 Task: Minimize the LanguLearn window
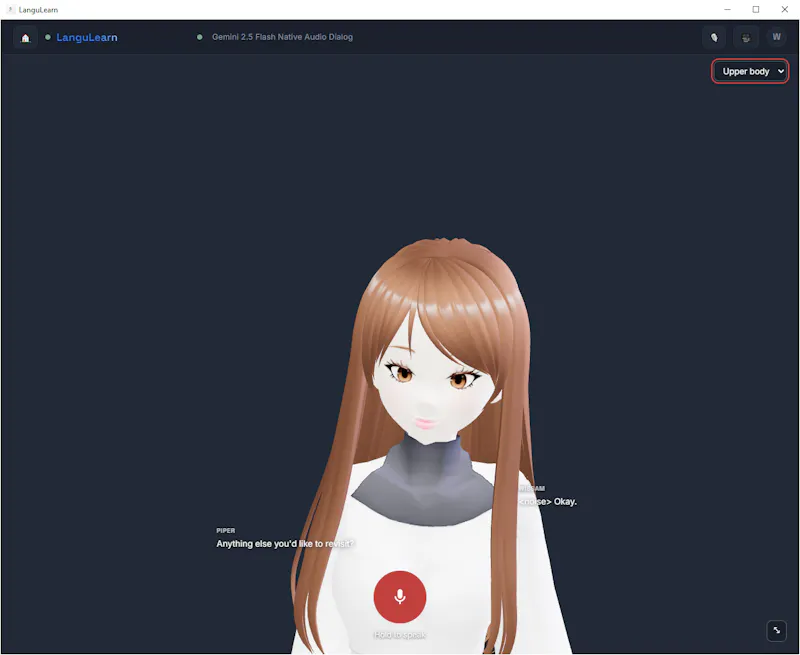pos(728,9)
